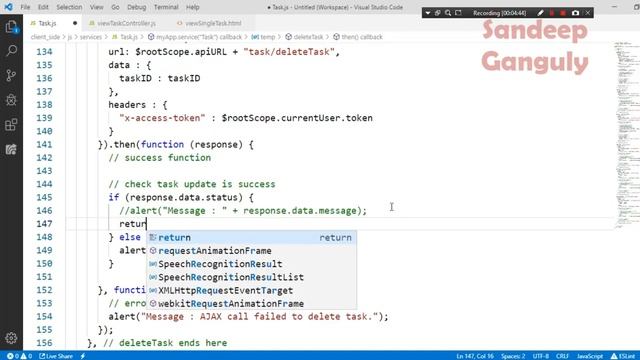This screenshot has height=360, width=640.
Task: Stop the screen recording
Action: click(563, 13)
